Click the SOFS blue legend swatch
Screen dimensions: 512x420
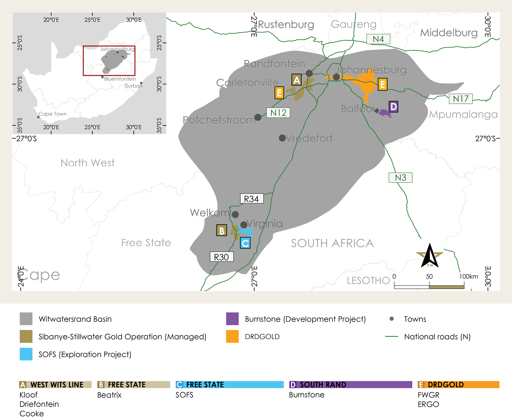click(26, 354)
